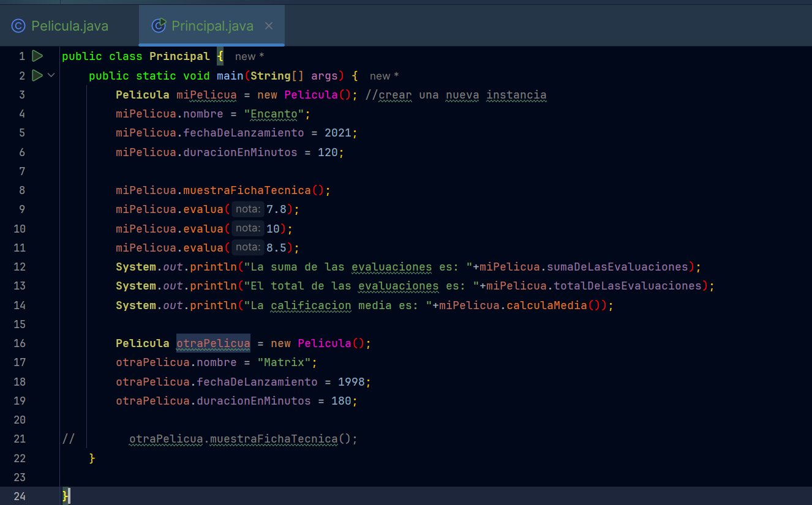
Task: Click the string "Encanto" on line 4
Action: coord(274,114)
